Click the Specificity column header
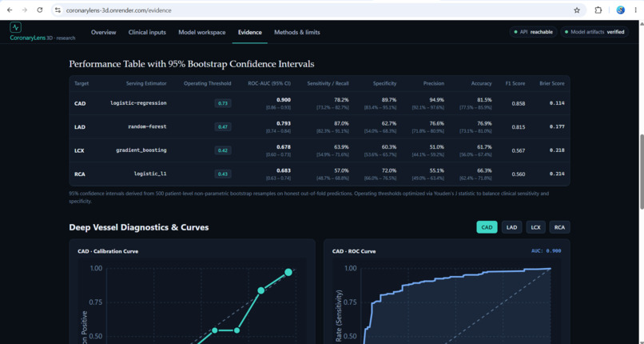 click(384, 83)
